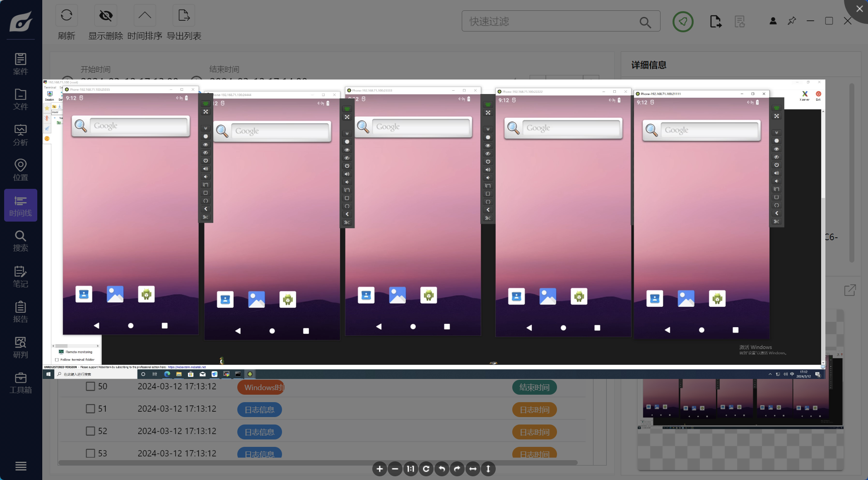This screenshot has height=480, width=868.
Task: Expand 时间排序 time sort chevron
Action: point(145,16)
